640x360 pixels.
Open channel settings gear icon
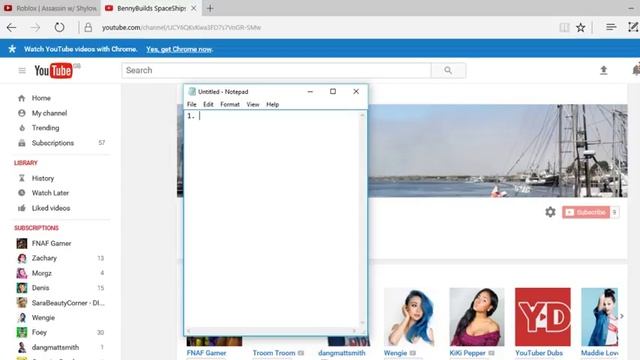(550, 212)
